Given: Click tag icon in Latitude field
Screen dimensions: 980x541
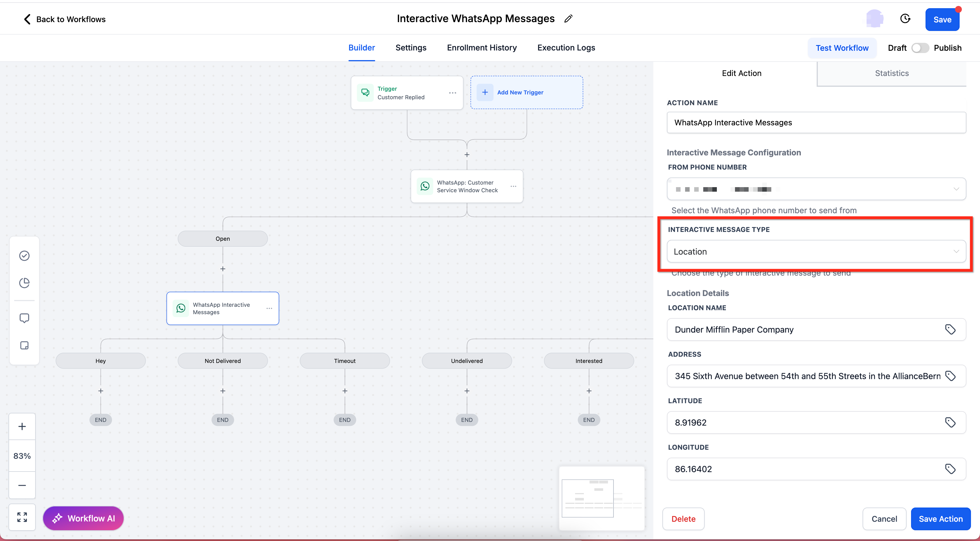Looking at the screenshot, I should click(x=950, y=422).
